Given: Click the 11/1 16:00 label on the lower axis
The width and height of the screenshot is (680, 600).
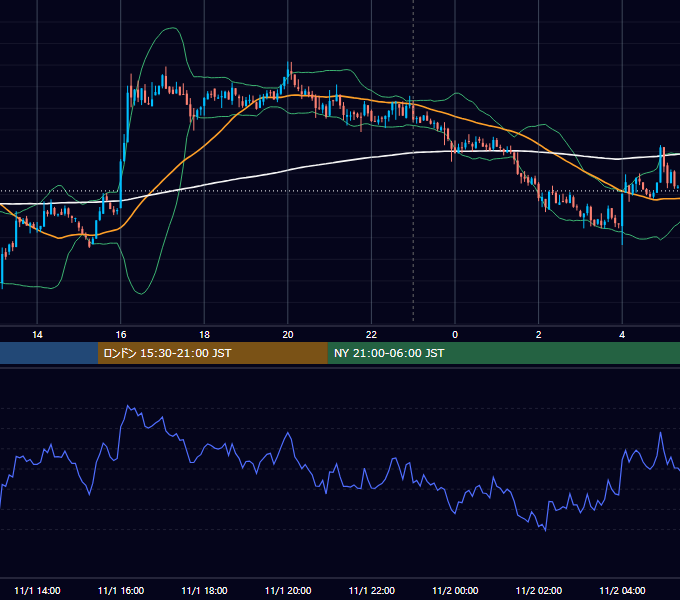Looking at the screenshot, I should [121, 590].
